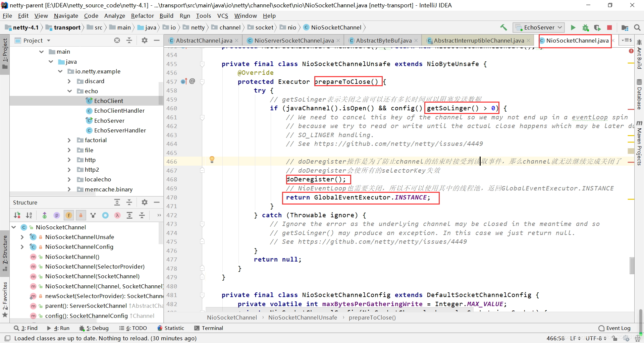Switch to AbstractByteBuf.java tab
Viewport: 644px width, 343px height.
[384, 41]
